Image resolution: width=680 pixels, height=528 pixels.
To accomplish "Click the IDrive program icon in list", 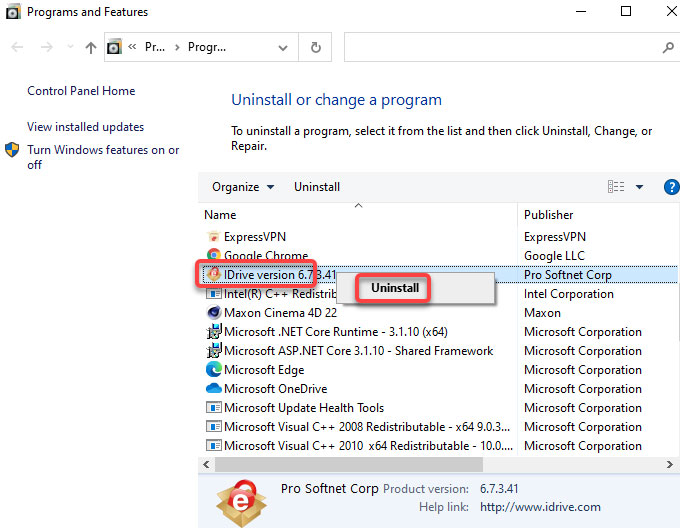I will [213, 274].
